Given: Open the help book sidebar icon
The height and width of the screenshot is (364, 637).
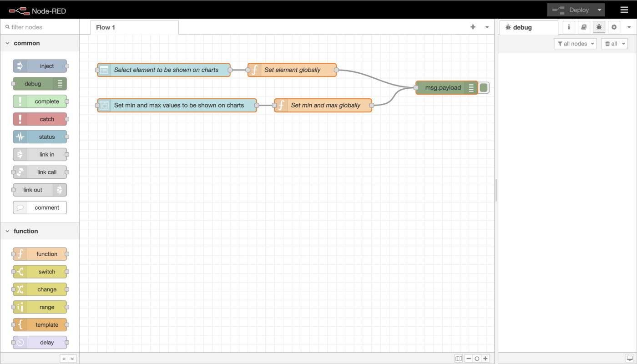Looking at the screenshot, I should click(584, 27).
